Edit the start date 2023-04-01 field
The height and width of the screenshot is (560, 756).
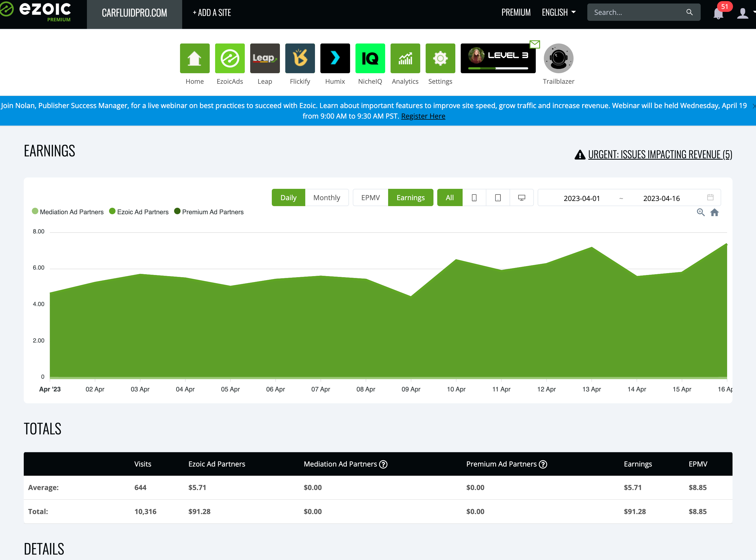(582, 198)
